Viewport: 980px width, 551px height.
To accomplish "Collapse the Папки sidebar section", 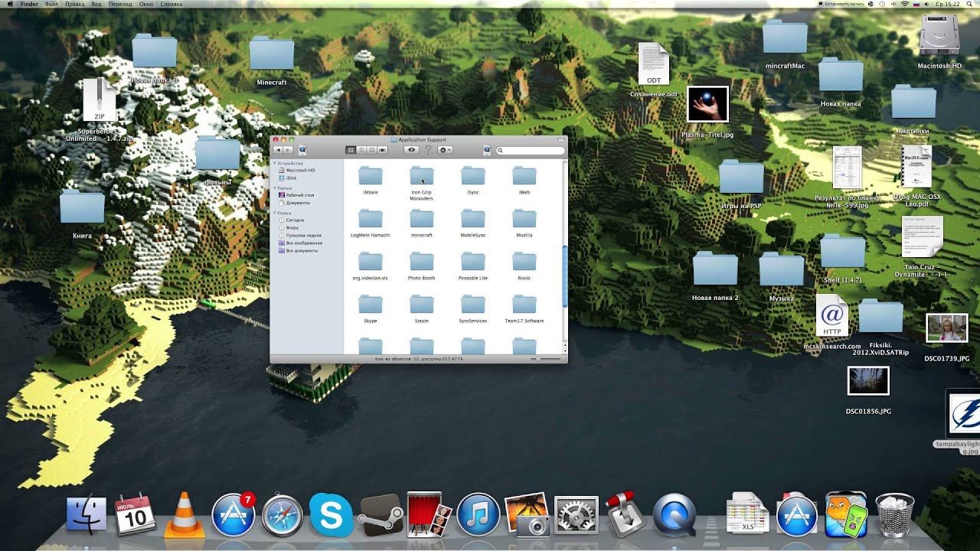I will click(275, 187).
